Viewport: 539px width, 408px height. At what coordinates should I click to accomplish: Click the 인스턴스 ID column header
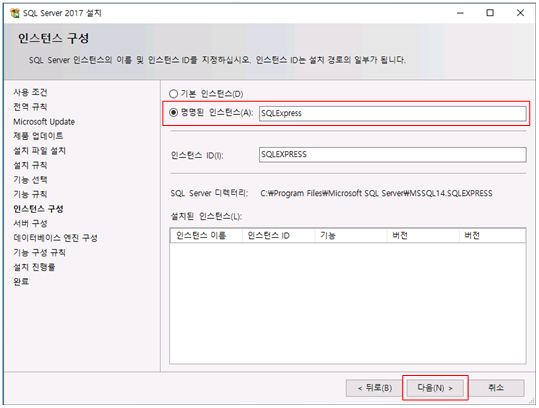click(279, 236)
